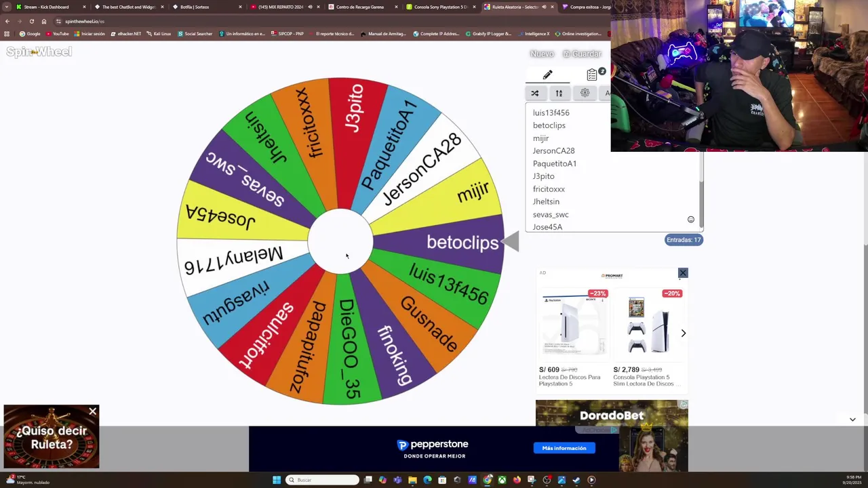This screenshot has width=868, height=488.
Task: Open Firefox from taskbar
Action: click(517, 480)
